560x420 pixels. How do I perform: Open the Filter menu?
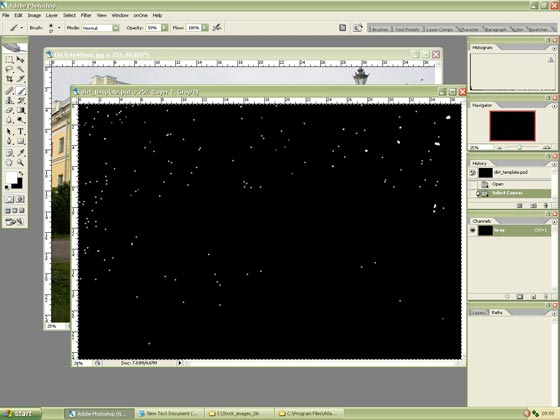click(x=86, y=15)
